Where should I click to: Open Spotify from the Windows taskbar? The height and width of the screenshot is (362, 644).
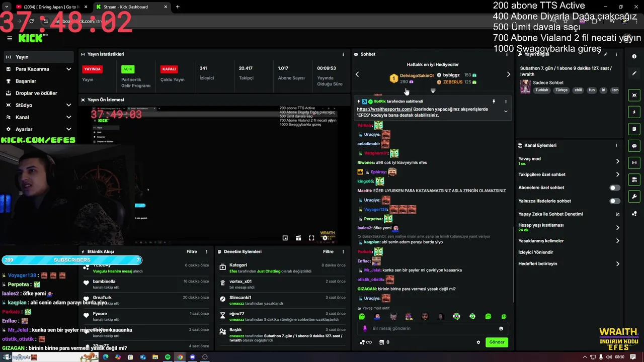[168, 357]
